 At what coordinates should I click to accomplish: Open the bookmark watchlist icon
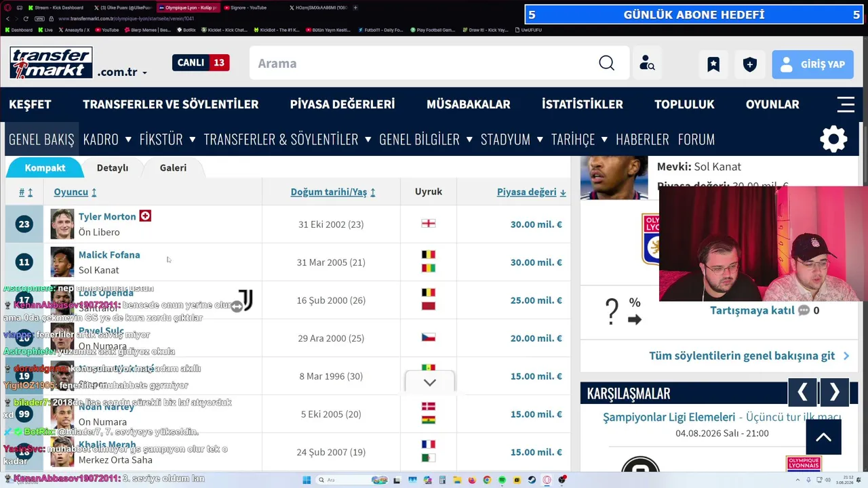[713, 64]
